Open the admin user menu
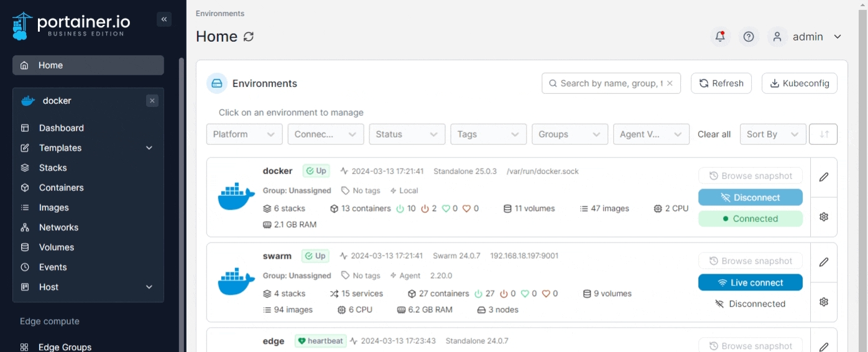This screenshot has height=352, width=868. 806,37
